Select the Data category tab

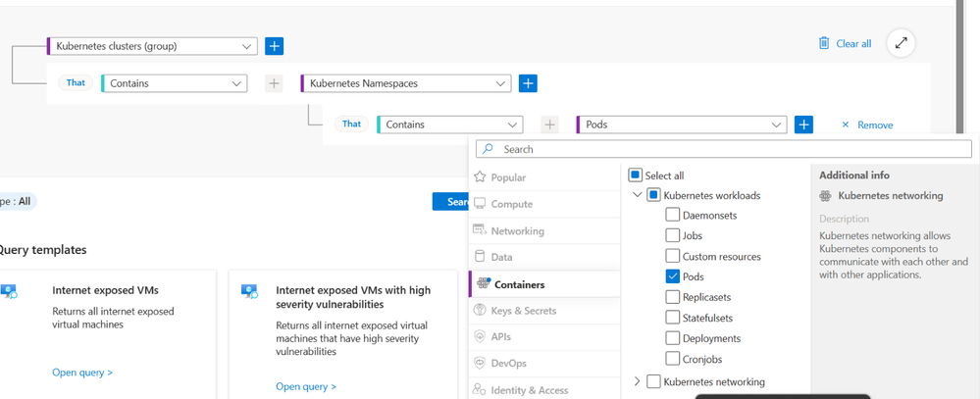(x=543, y=257)
